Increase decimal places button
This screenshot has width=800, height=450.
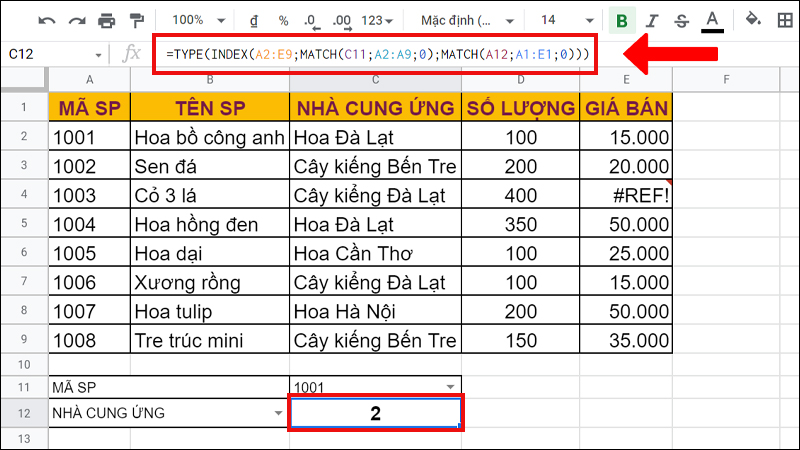(x=341, y=20)
